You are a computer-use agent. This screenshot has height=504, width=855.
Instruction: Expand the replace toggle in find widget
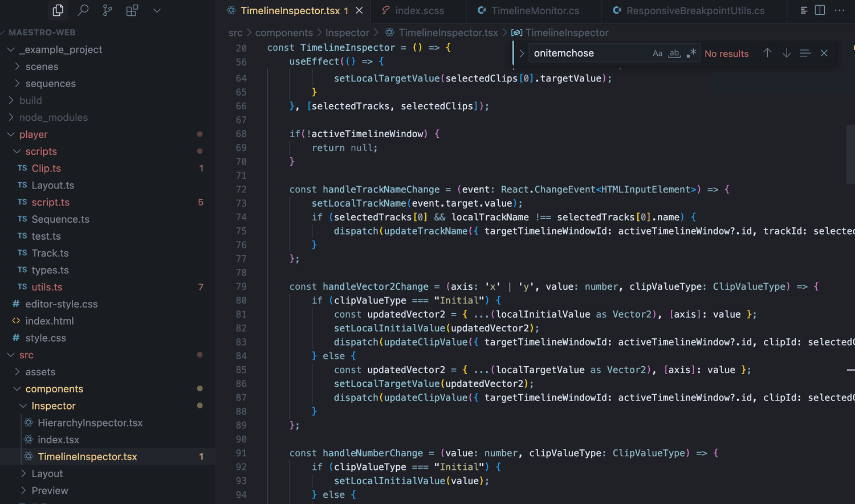522,53
